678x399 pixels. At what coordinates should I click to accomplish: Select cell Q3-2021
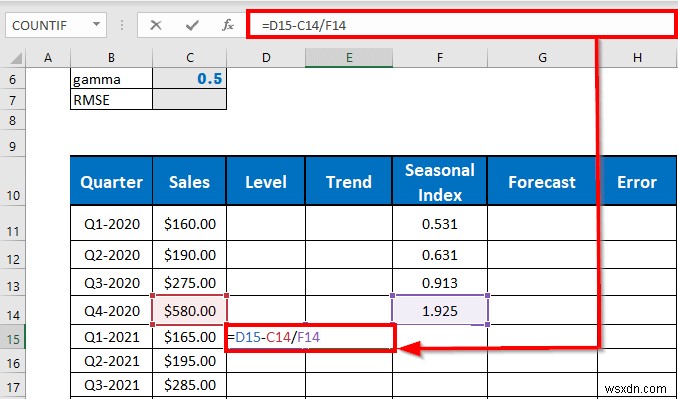click(x=111, y=385)
